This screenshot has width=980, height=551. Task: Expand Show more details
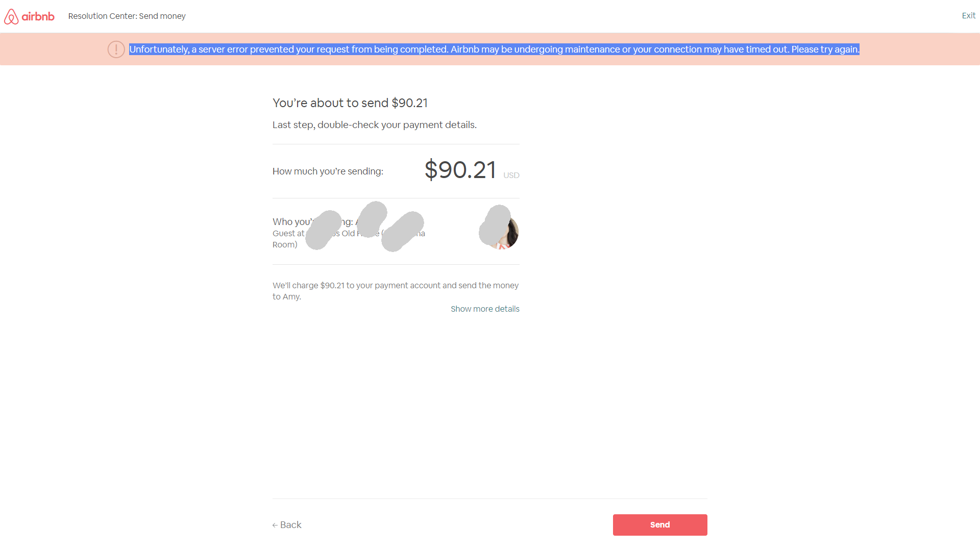[x=484, y=309]
